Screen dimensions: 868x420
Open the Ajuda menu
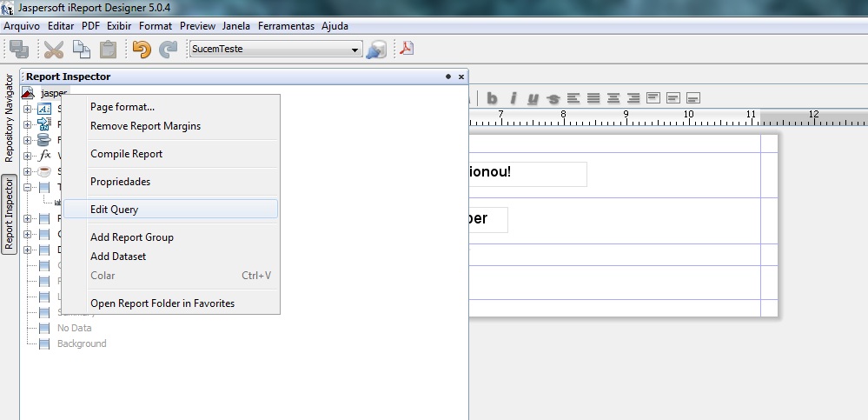coord(335,26)
